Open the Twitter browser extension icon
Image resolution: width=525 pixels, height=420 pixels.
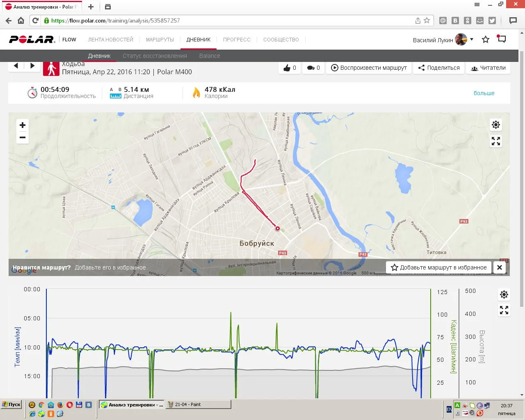(492, 21)
